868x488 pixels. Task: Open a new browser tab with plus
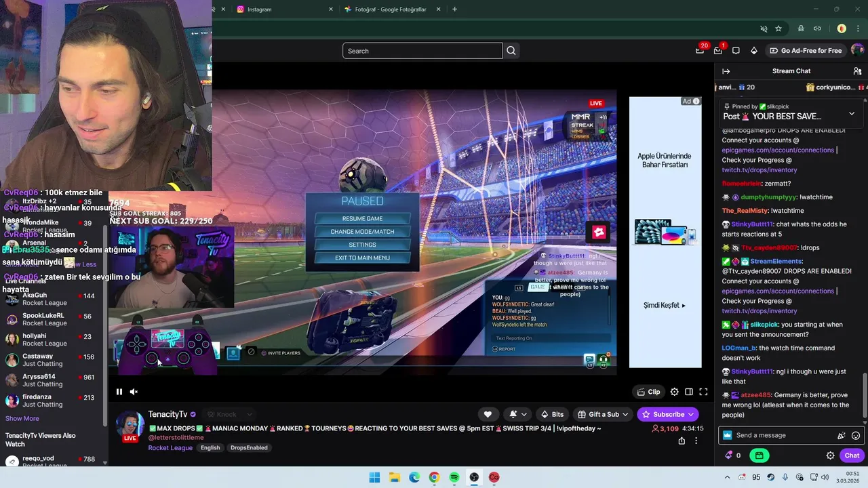coord(454,9)
